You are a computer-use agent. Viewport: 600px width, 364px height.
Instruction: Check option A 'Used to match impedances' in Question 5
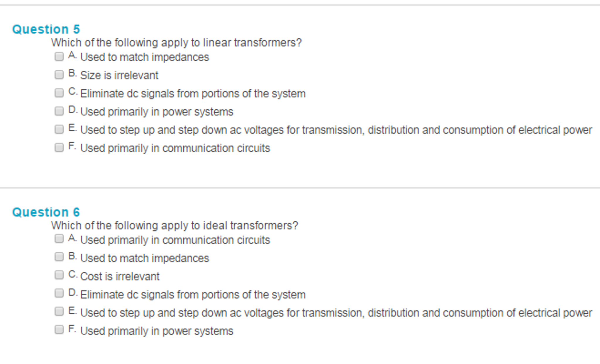pyautogui.click(x=59, y=56)
